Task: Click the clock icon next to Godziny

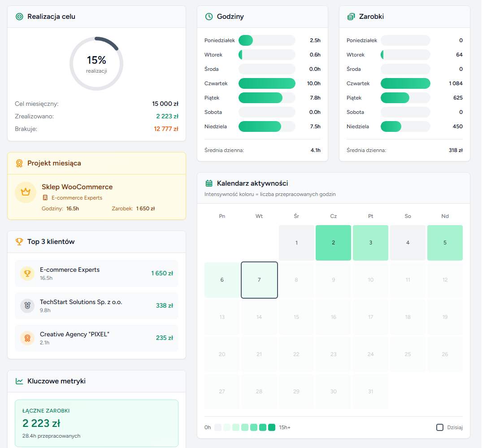Action: coord(209,17)
